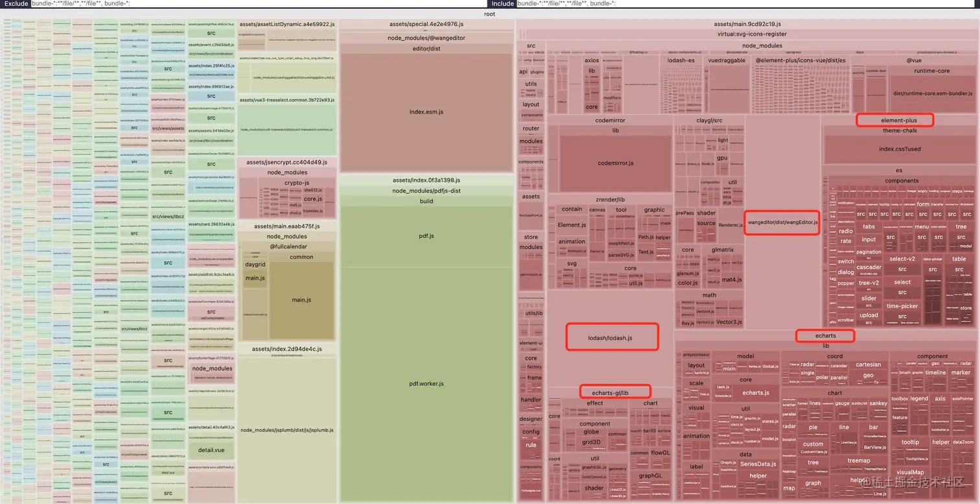Open assets/special.4e2e4976.js bundle block

coord(426,24)
